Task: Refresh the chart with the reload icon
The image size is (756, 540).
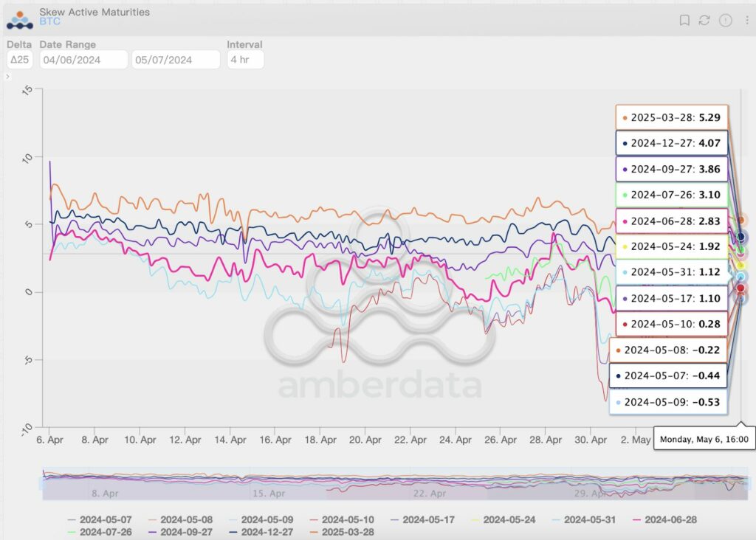Action: [704, 21]
